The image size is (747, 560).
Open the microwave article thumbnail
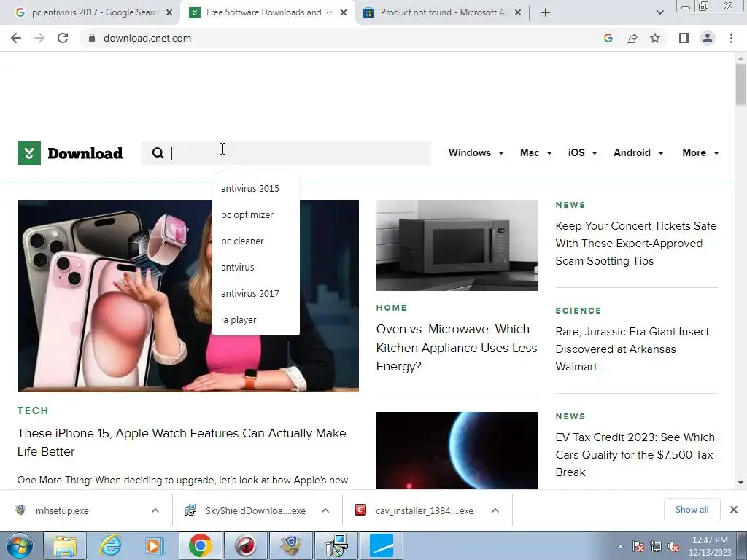(x=457, y=245)
